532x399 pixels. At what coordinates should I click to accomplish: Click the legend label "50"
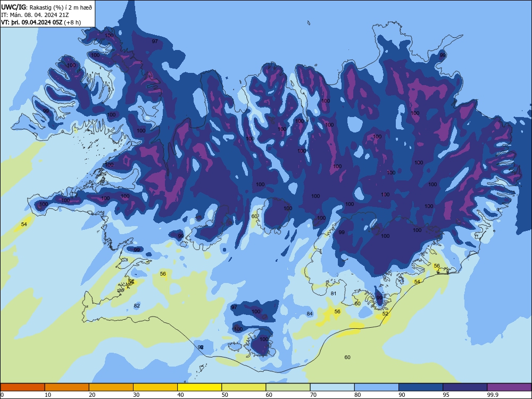click(x=225, y=395)
